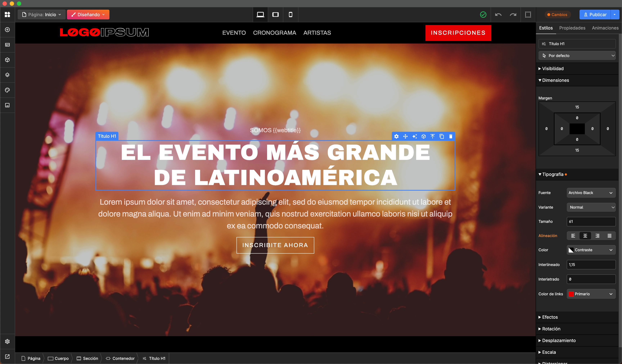The image size is (622, 364).
Task: Click the INSCRIBITE AHORA button
Action: [275, 245]
